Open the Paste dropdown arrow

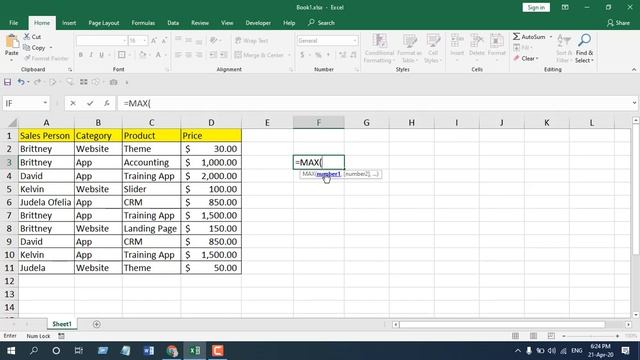pos(11,60)
